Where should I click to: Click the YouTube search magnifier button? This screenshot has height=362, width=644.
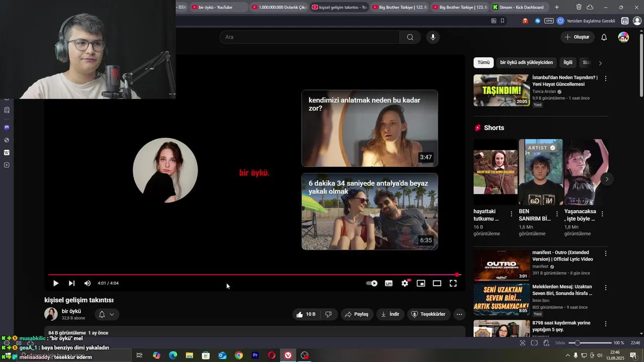click(x=410, y=37)
